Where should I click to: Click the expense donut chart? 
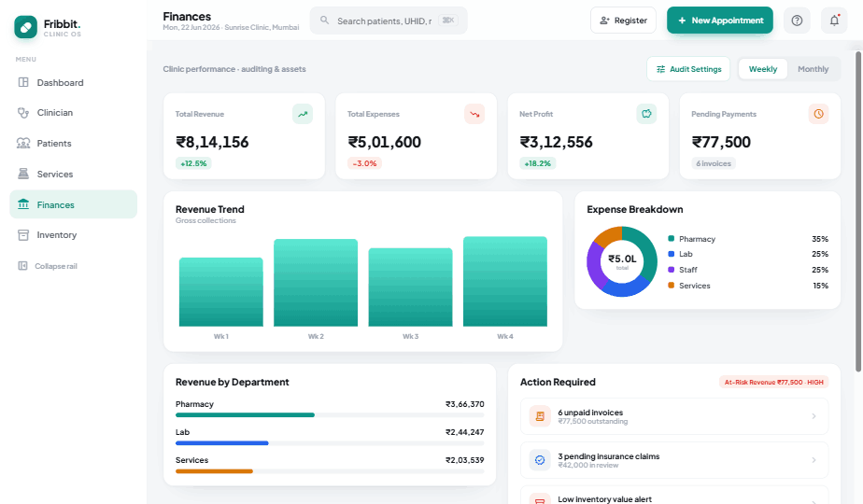click(622, 261)
